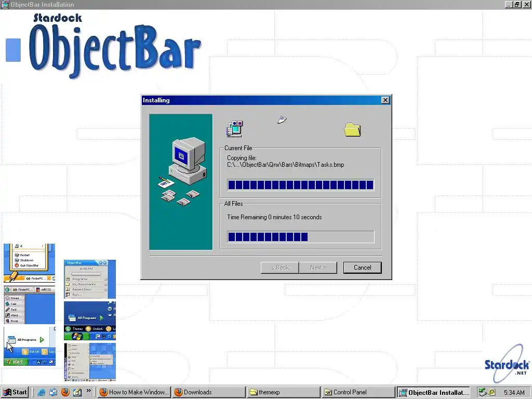Close the ObjectBar Installation window

(x=526, y=4)
